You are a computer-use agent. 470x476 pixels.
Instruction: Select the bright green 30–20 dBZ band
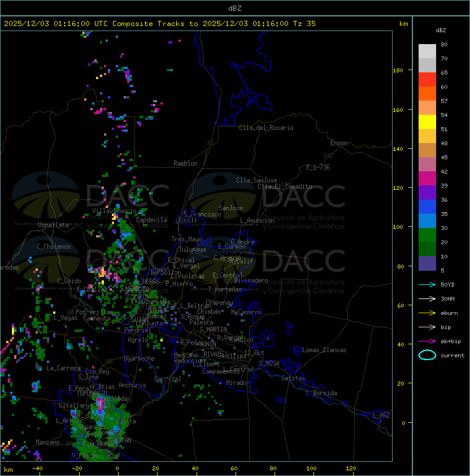[427, 235]
